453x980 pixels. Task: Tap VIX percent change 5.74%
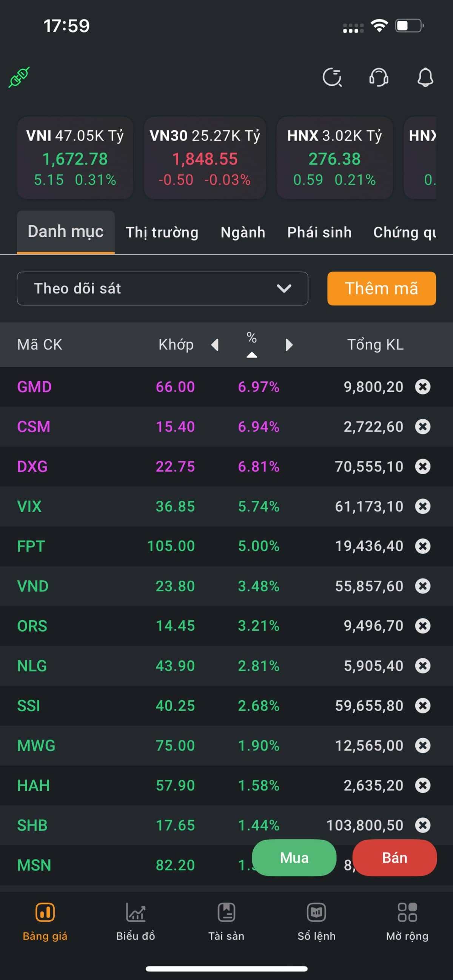tap(259, 507)
